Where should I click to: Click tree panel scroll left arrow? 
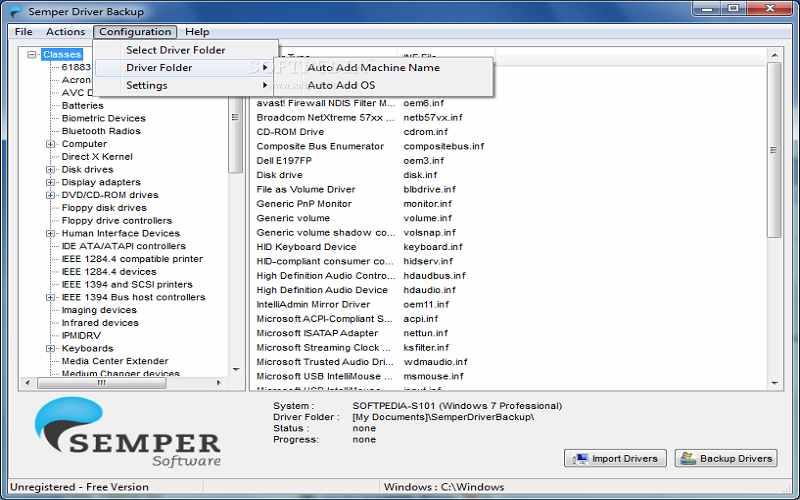(x=28, y=382)
